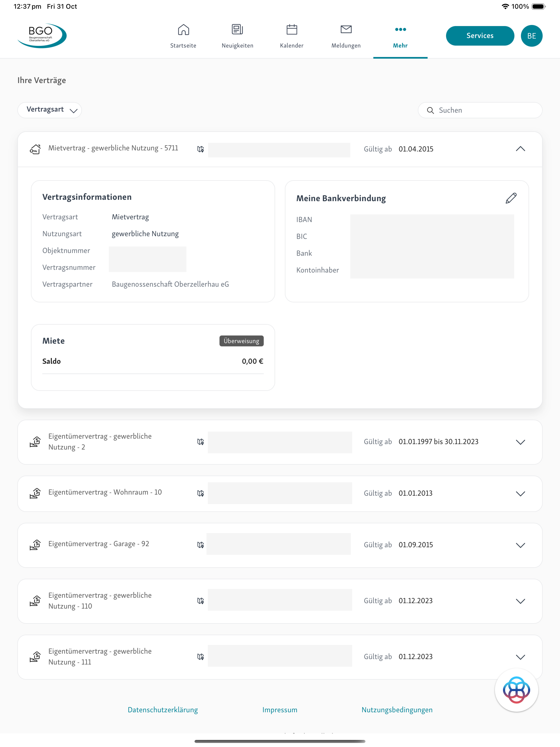Switch to the Meldungen tab label
This screenshot has height=747, width=560.
tap(346, 46)
